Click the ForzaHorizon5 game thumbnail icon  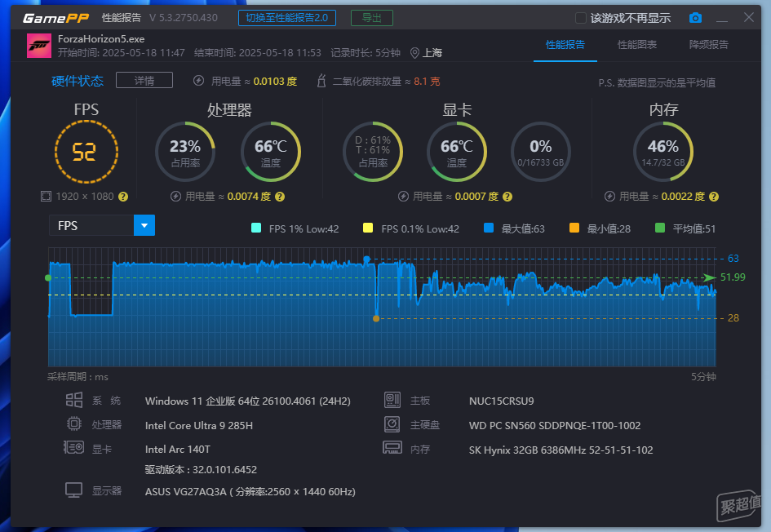[39, 46]
